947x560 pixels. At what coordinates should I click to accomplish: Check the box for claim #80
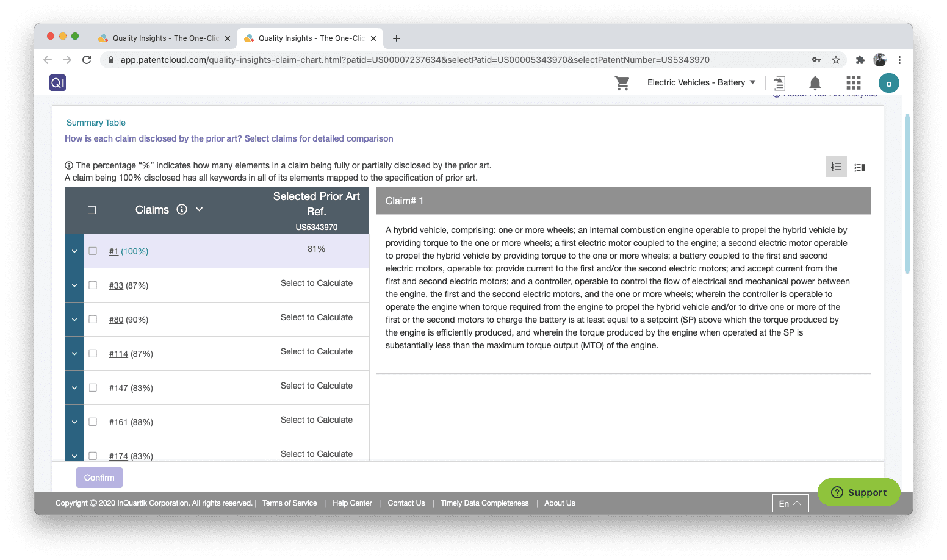pyautogui.click(x=93, y=319)
